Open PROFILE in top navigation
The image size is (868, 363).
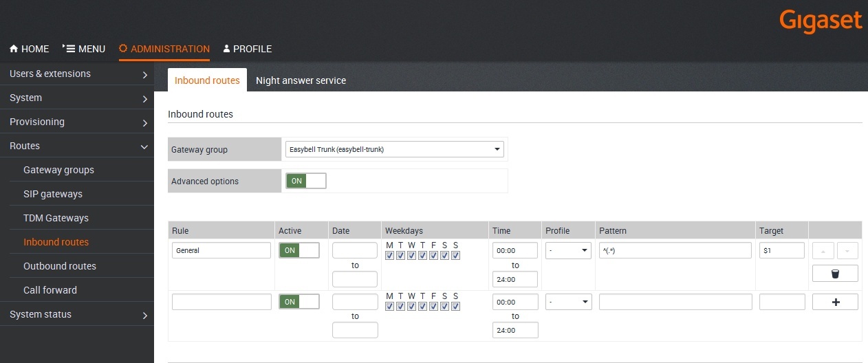(247, 49)
